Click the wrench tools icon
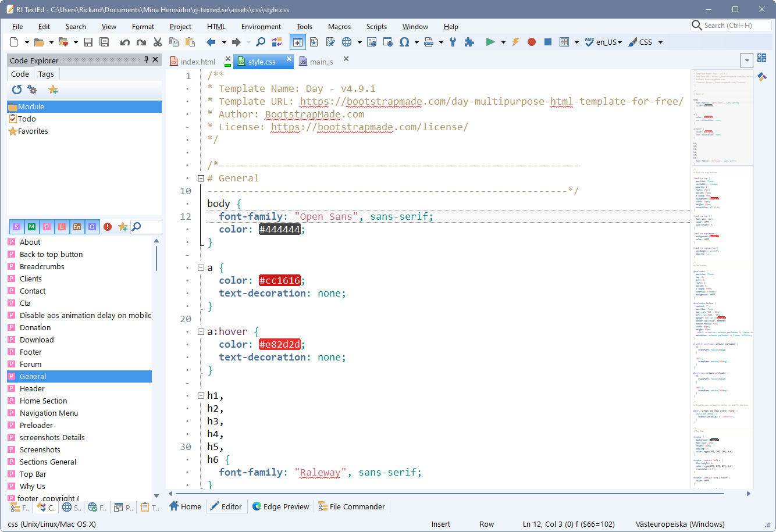This screenshot has width=776, height=532. (x=453, y=42)
